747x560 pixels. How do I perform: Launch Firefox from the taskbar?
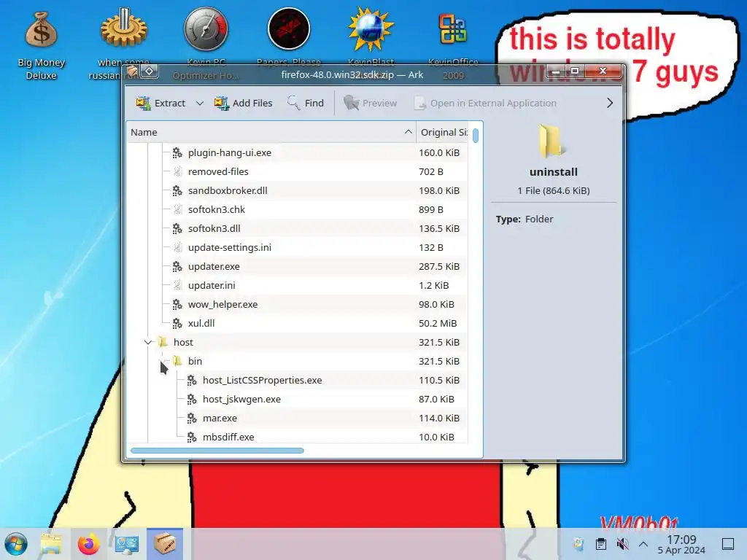(x=89, y=544)
